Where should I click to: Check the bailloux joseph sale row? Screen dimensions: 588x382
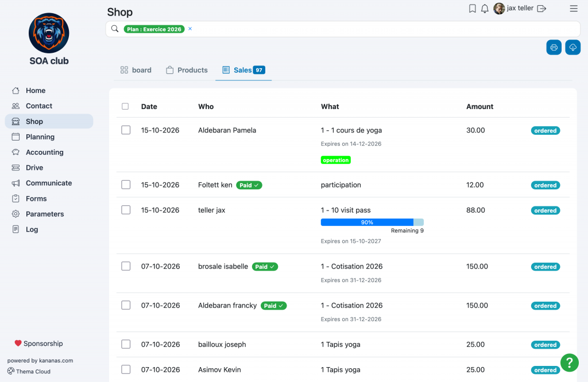pyautogui.click(x=126, y=344)
